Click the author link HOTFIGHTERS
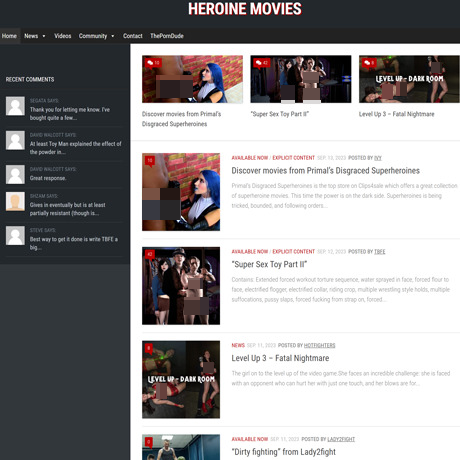The image size is (460, 460). coord(320,345)
